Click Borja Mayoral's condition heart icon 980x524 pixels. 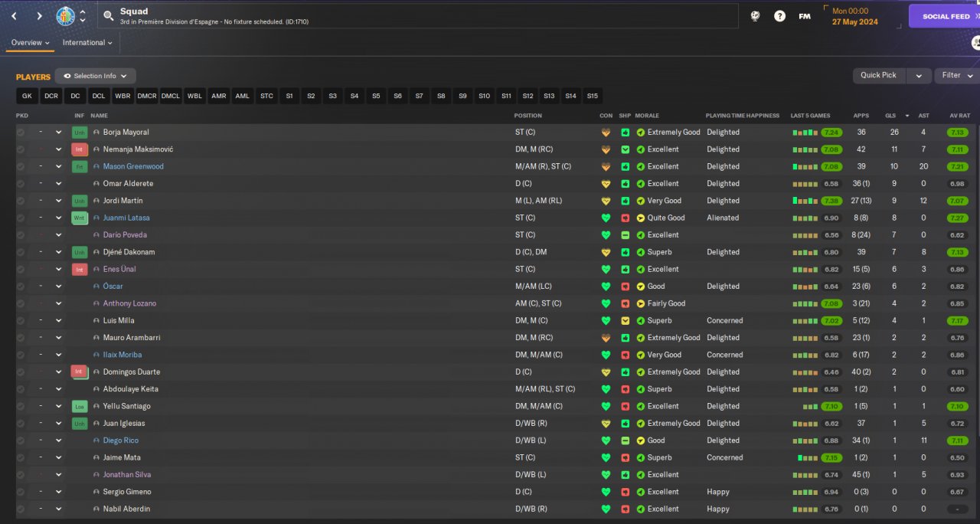point(606,133)
